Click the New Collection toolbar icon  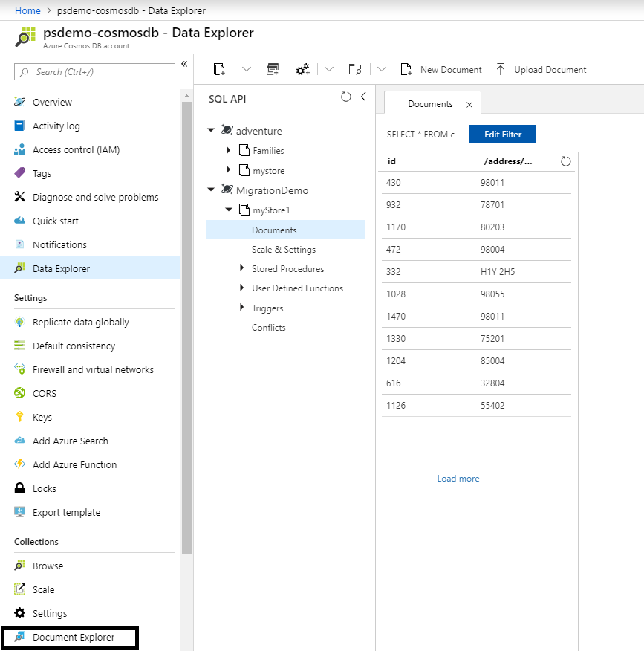(x=219, y=69)
